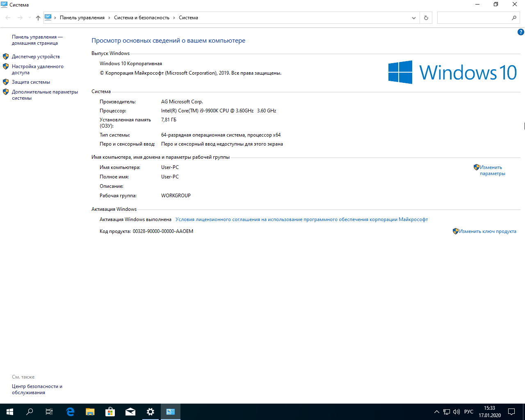Refresh the Система page
Image resolution: width=525 pixels, height=420 pixels.
coord(426,18)
